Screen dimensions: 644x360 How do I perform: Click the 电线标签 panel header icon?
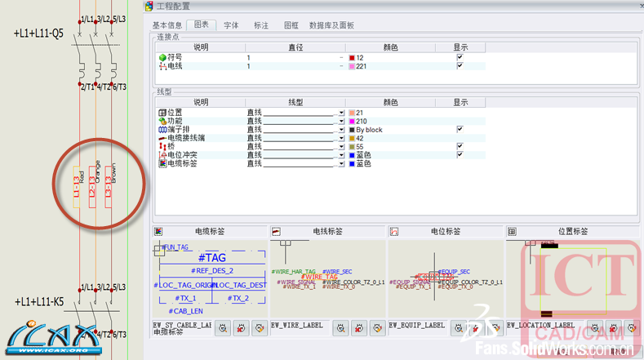(276, 232)
